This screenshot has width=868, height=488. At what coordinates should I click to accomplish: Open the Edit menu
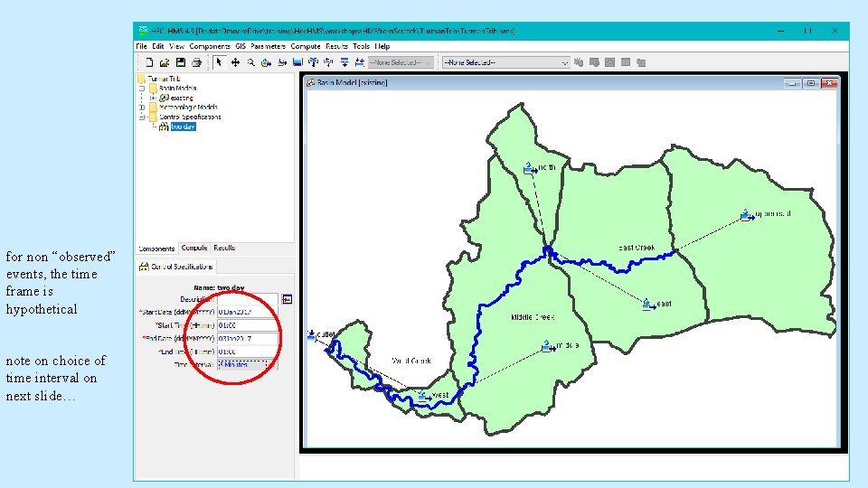(158, 46)
